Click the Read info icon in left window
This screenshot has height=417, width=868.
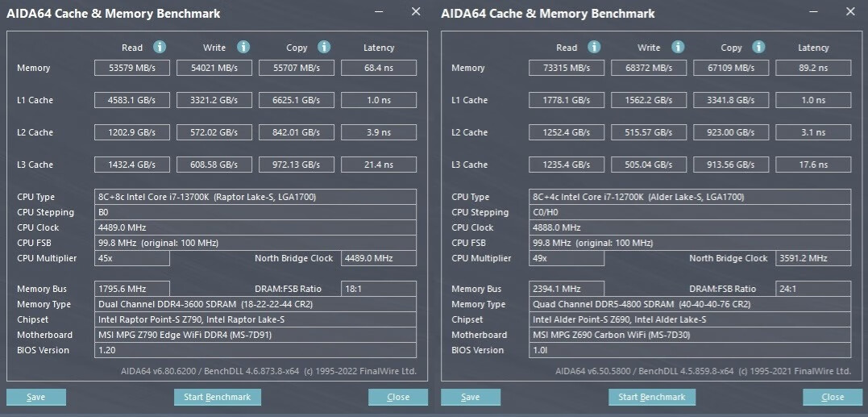[x=160, y=48]
